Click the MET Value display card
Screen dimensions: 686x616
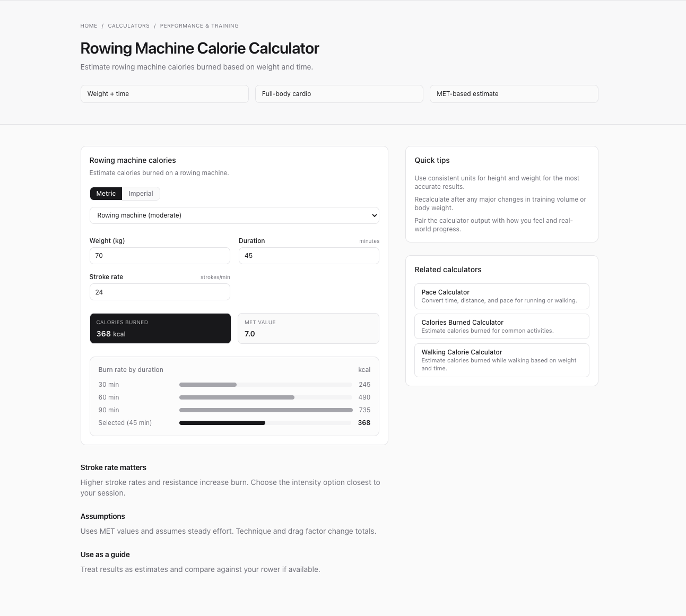click(x=309, y=328)
